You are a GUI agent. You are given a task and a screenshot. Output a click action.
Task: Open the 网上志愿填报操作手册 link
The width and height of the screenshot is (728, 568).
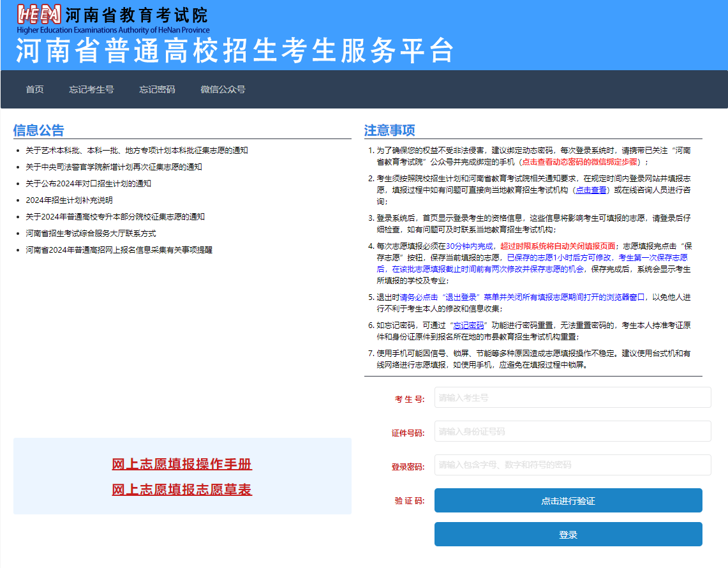(182, 465)
